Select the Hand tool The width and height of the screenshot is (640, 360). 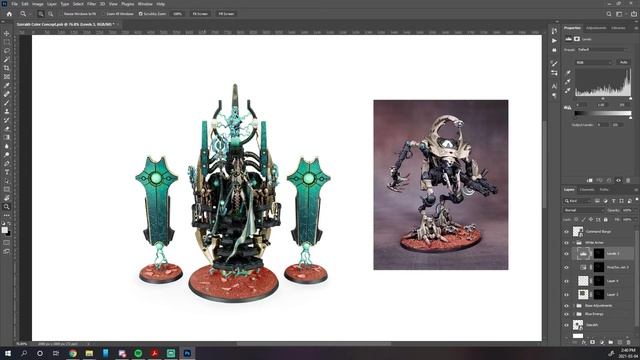point(7,198)
